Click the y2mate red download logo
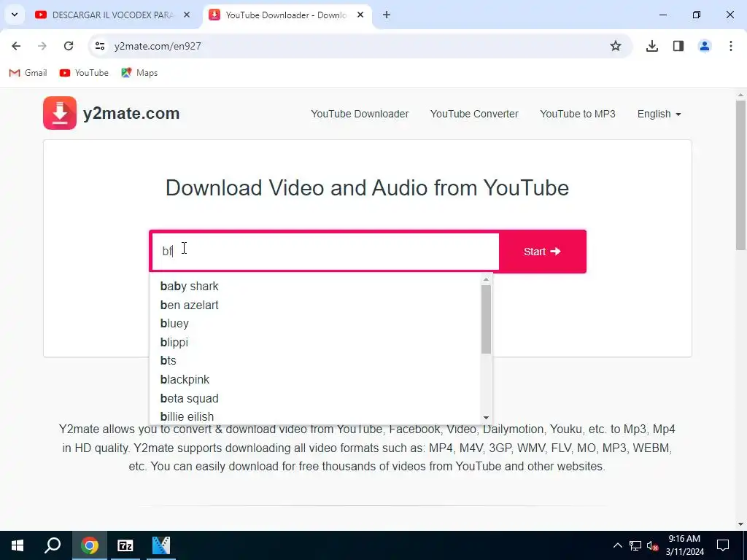Screen dimensions: 747x560 point(60,113)
